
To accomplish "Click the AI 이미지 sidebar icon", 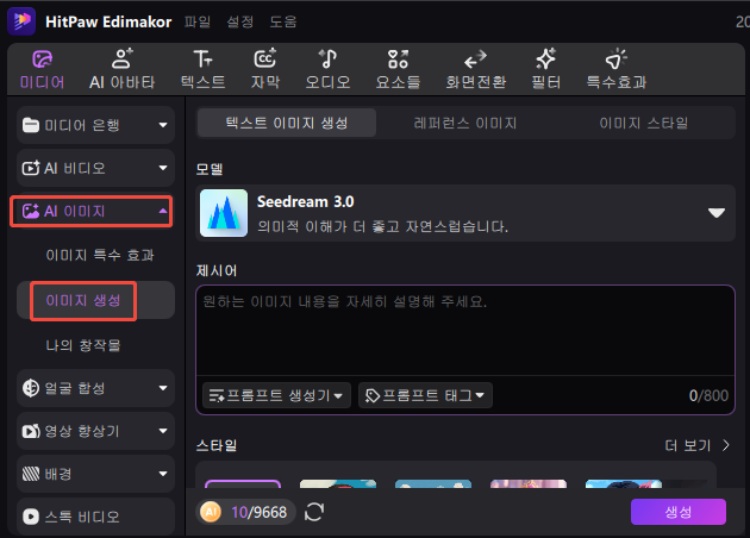I will (x=31, y=211).
